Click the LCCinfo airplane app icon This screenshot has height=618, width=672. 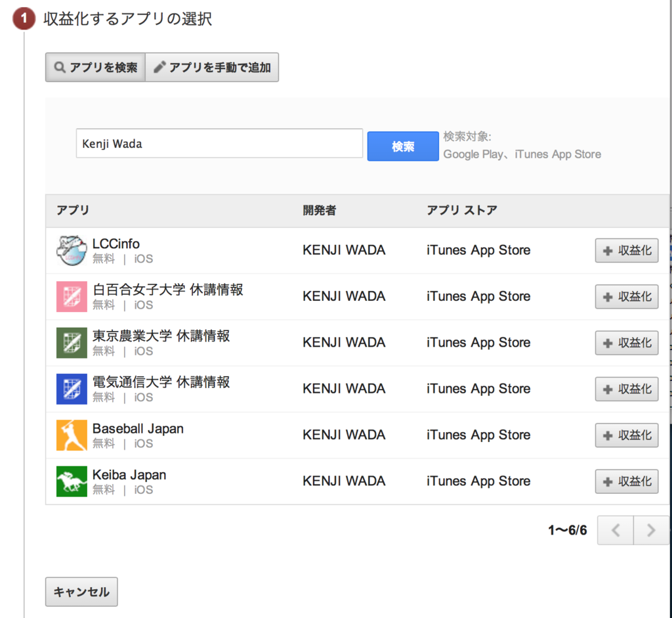click(x=72, y=250)
